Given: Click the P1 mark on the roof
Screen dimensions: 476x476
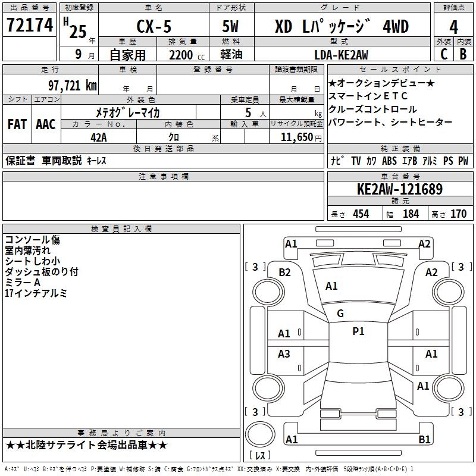Looking at the screenshot, I should pyautogui.click(x=358, y=331).
